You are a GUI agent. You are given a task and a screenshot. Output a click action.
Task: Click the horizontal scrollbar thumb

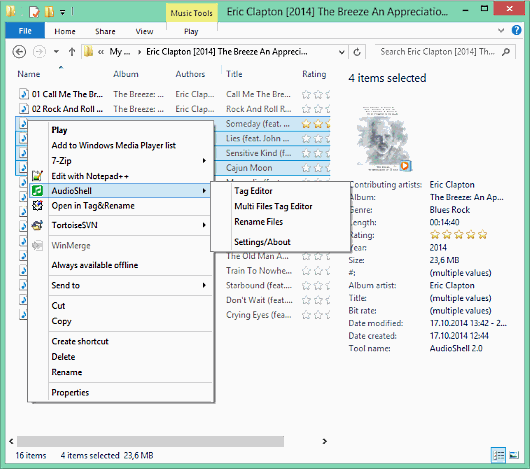(x=150, y=441)
